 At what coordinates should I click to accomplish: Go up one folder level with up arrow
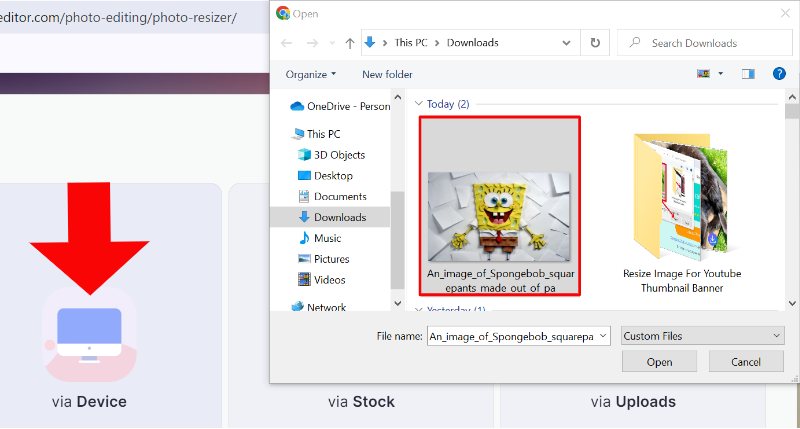coord(349,43)
